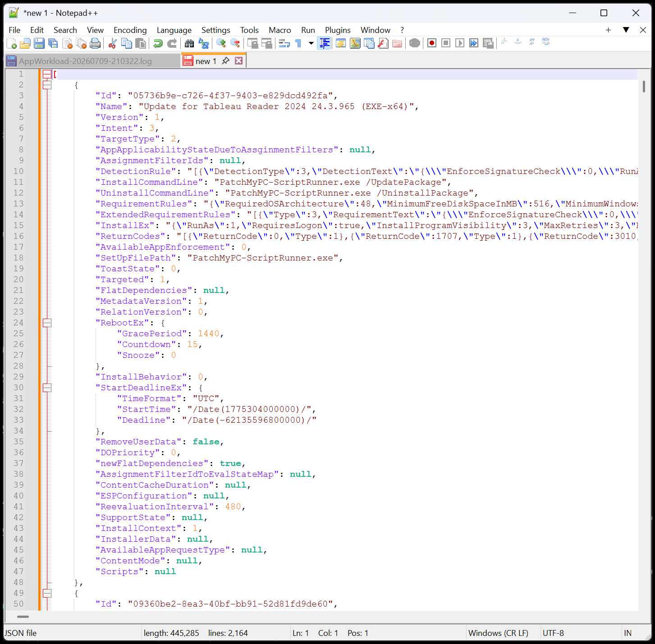Open the Edit menu

click(x=37, y=30)
